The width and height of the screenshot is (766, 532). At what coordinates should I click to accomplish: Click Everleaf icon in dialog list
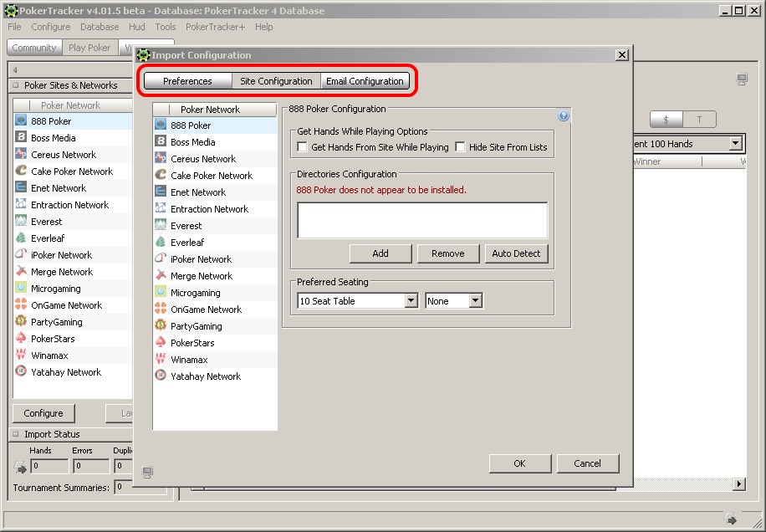(161, 242)
